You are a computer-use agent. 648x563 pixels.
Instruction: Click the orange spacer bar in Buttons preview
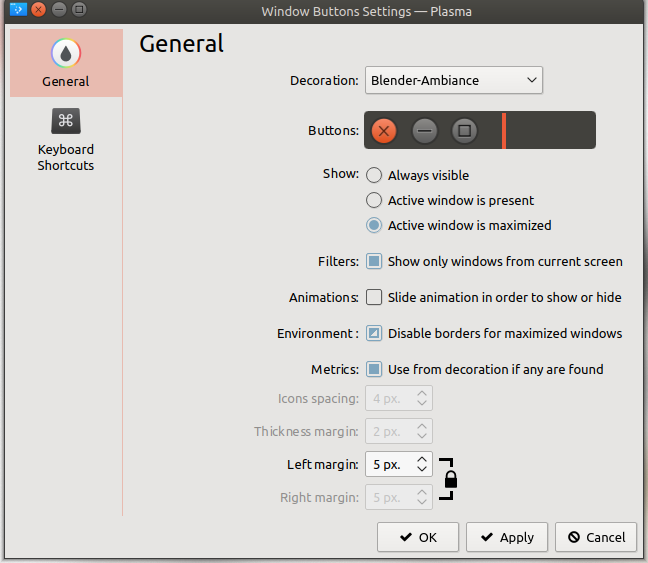(504, 131)
